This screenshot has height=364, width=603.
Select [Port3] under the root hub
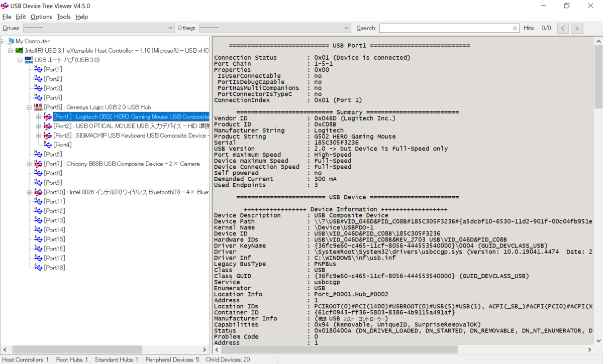pos(53,88)
